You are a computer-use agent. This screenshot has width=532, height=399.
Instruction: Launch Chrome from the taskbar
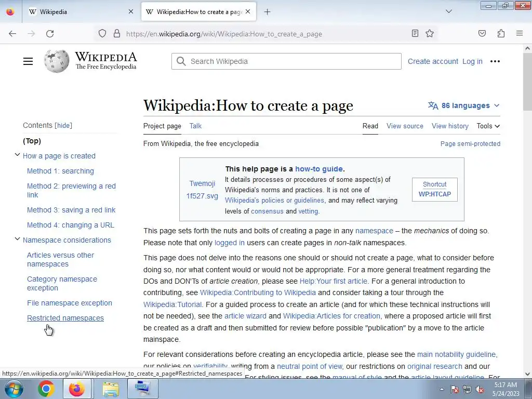[x=46, y=389]
